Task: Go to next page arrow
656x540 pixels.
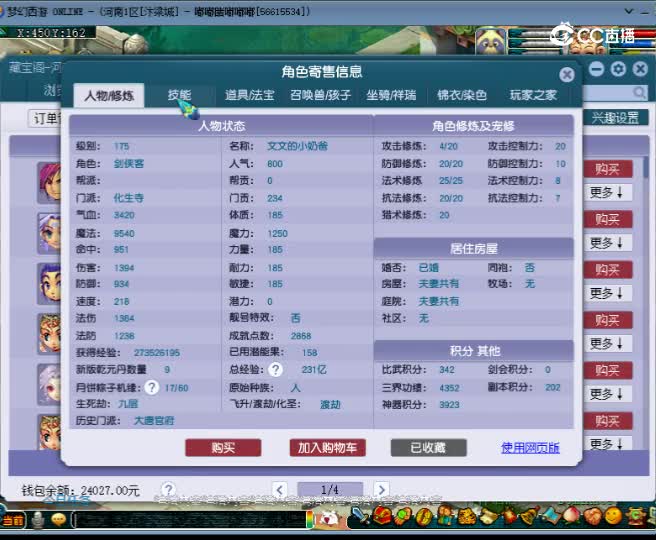Action: tap(381, 489)
